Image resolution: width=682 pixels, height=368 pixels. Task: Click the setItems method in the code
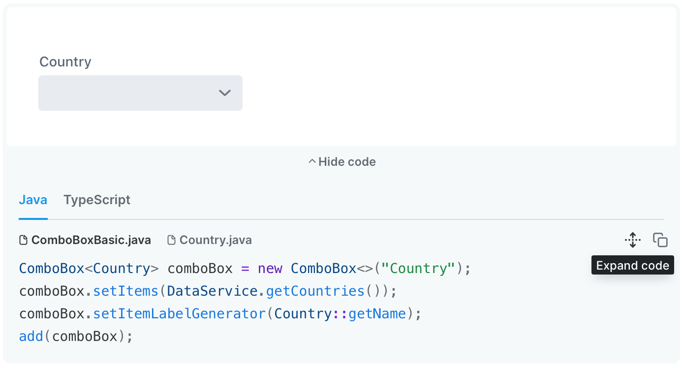pos(125,291)
